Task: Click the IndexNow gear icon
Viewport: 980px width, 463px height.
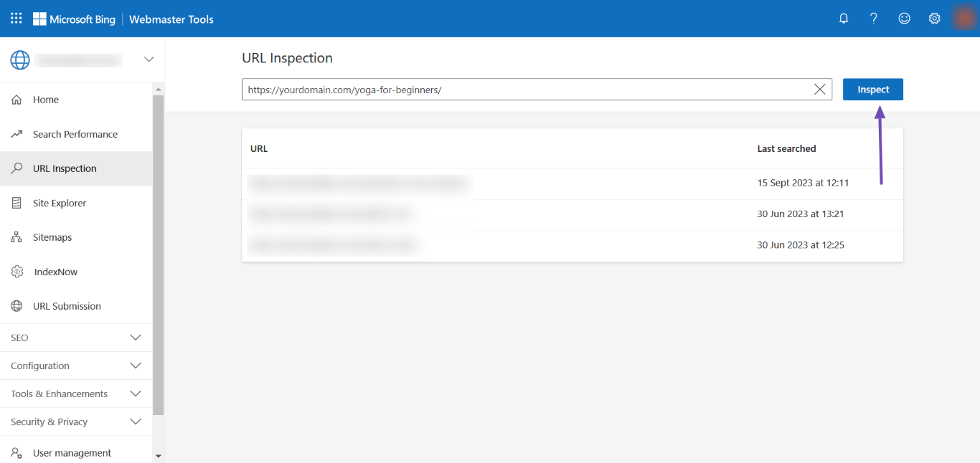Action: point(17,272)
